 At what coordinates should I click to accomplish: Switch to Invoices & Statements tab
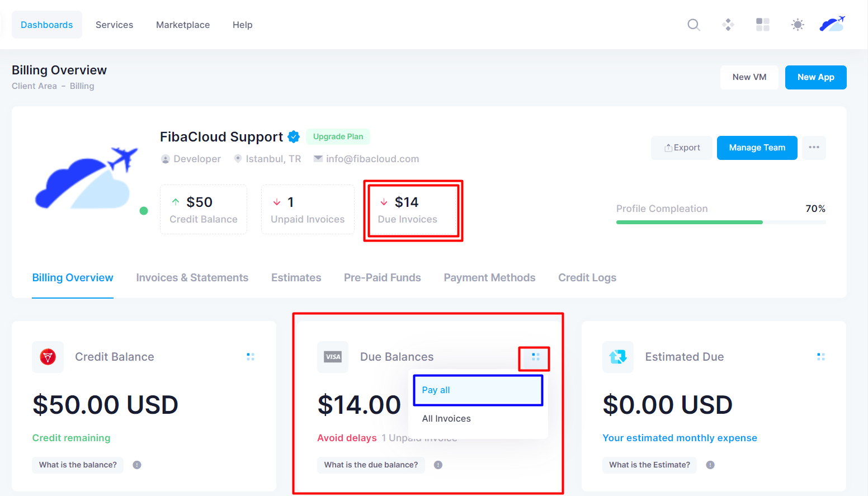coord(192,278)
